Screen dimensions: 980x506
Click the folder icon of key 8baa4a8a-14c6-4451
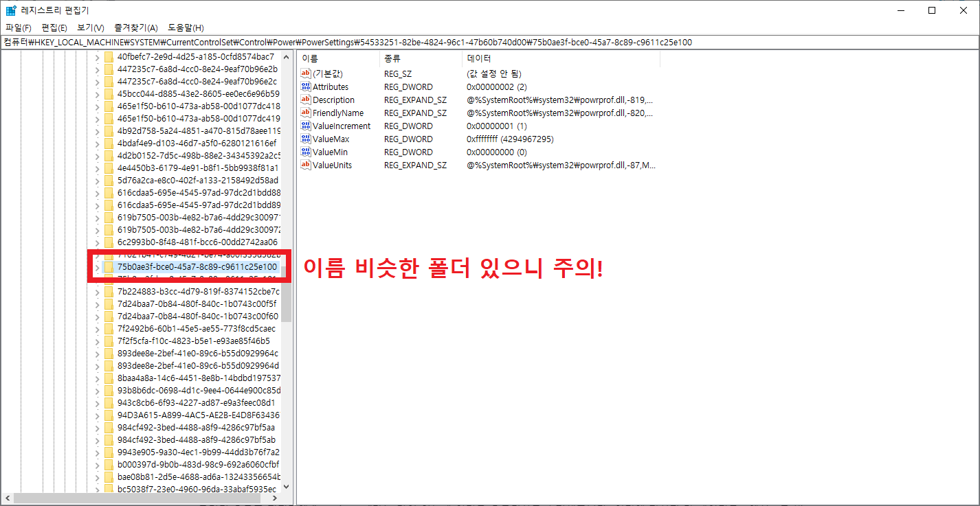click(x=109, y=378)
